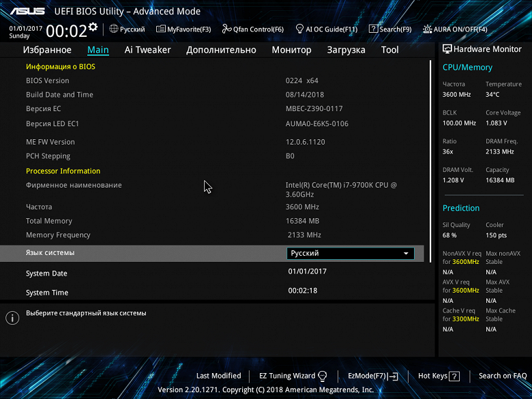Viewport: 532px width, 399px height.
Task: Select the Main tab
Action: (98, 50)
